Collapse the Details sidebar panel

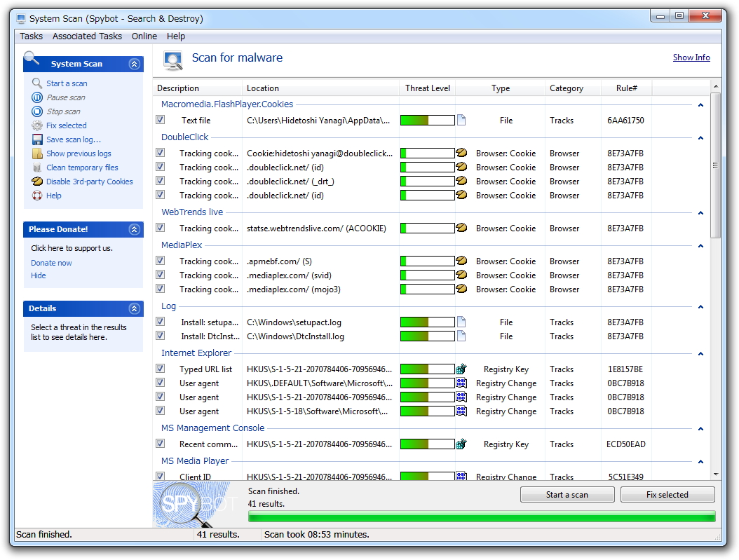click(135, 308)
